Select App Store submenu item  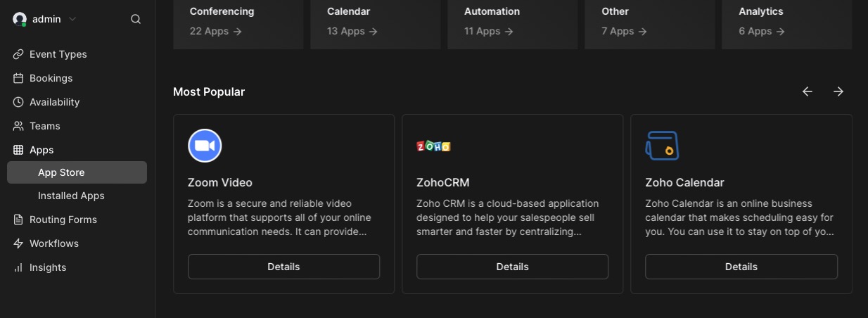77,172
